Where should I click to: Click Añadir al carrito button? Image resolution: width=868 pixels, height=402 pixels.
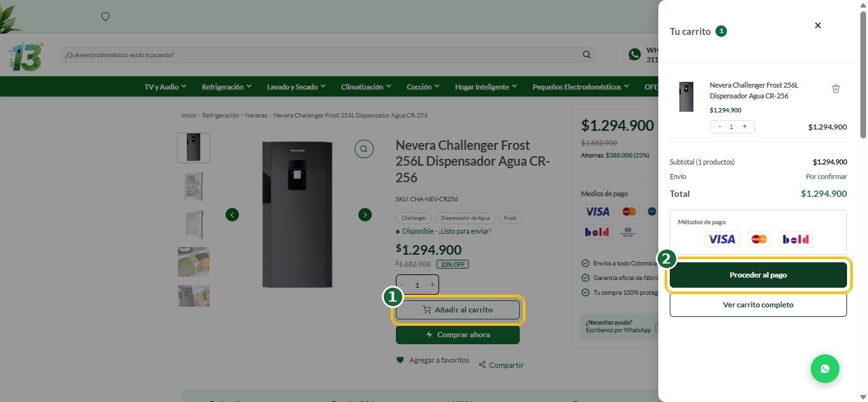458,310
